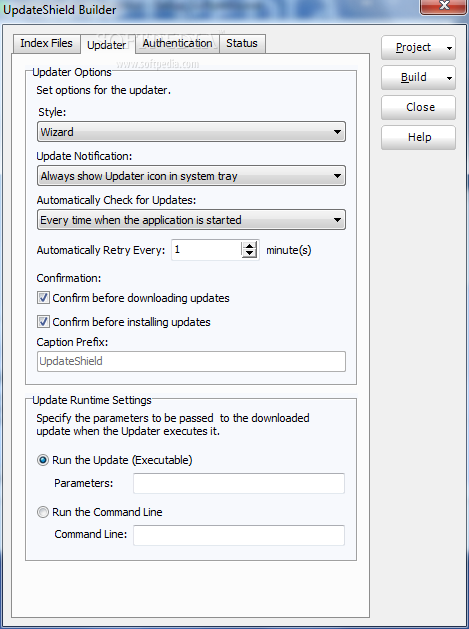The image size is (469, 629).
Task: Open the Update Notification dropdown
Action: pyautogui.click(x=191, y=176)
